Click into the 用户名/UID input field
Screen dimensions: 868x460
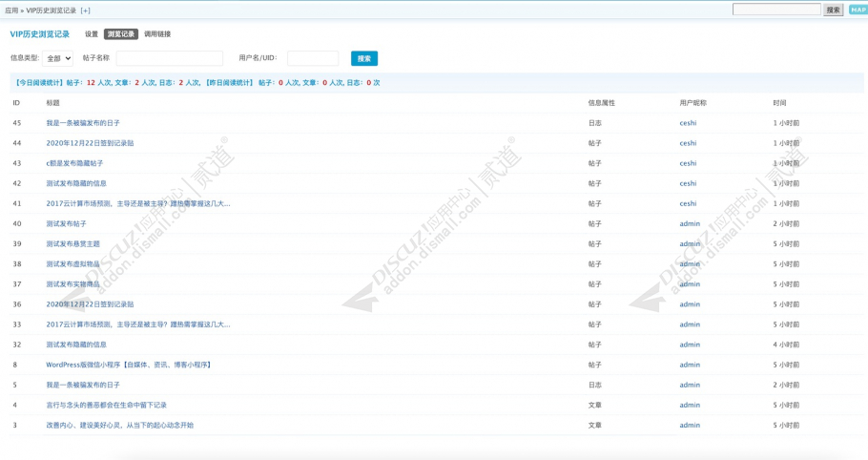coord(313,58)
